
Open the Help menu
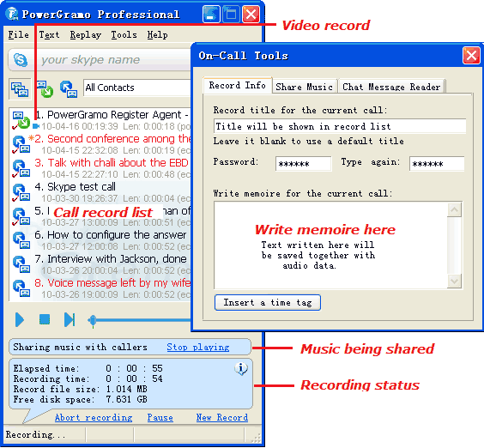tap(157, 34)
